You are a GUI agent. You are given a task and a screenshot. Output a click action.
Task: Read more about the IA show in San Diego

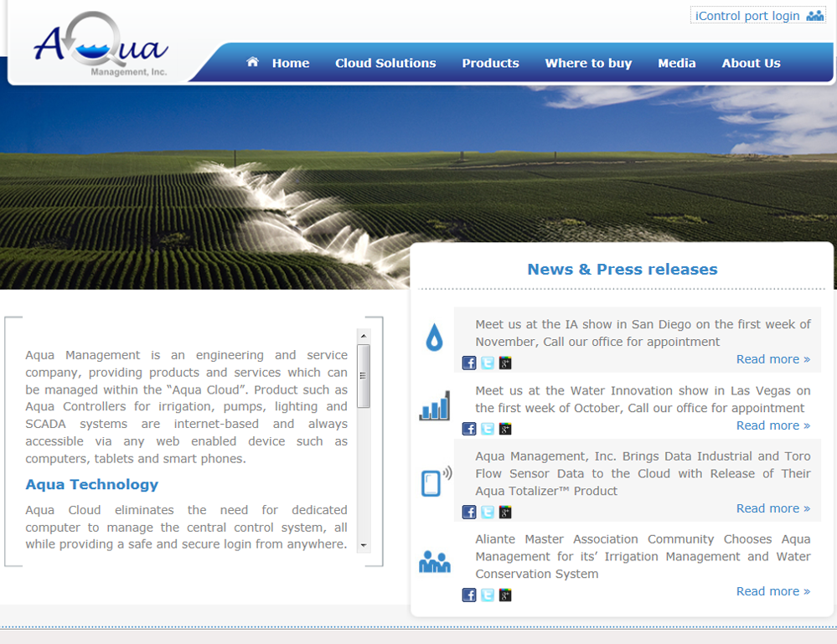(773, 359)
